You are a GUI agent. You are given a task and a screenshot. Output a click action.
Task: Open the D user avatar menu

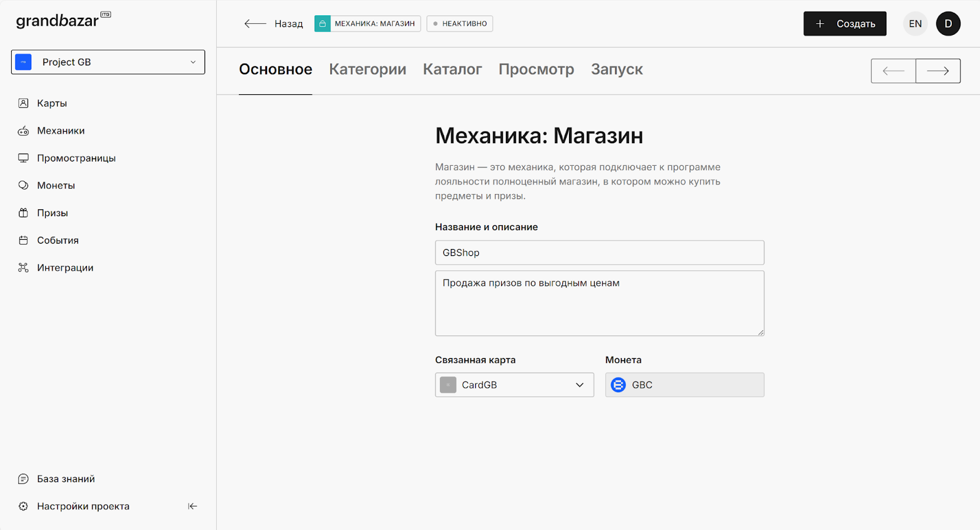click(948, 24)
